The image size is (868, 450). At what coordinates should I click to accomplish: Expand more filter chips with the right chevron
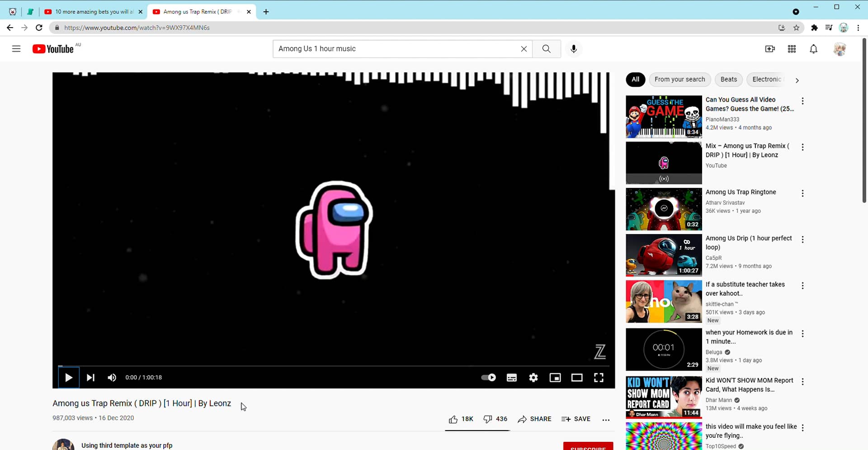pos(797,80)
